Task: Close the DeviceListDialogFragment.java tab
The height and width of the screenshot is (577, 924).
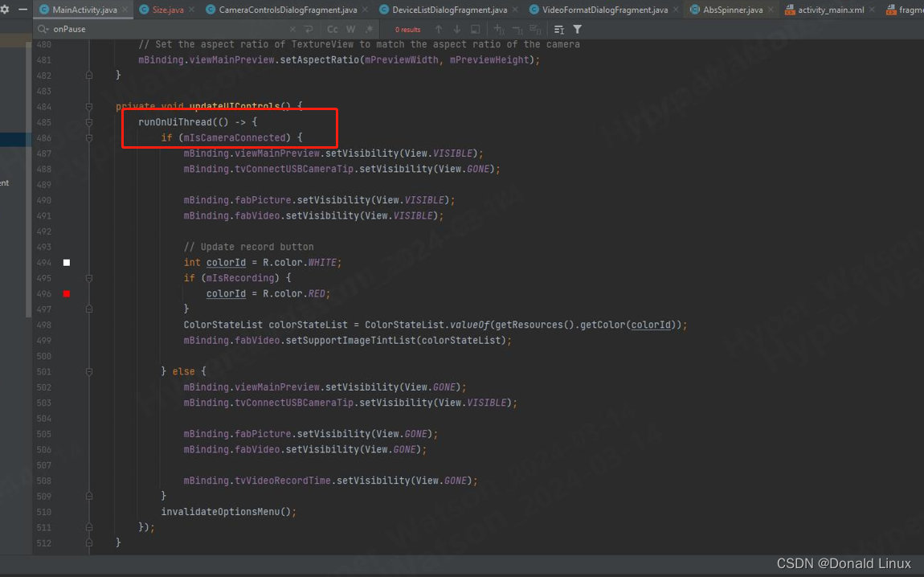Action: tap(516, 10)
